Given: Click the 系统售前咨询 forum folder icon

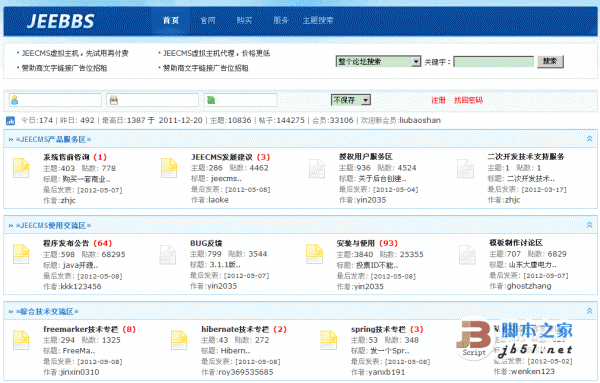Looking at the screenshot, I should 21,168.
